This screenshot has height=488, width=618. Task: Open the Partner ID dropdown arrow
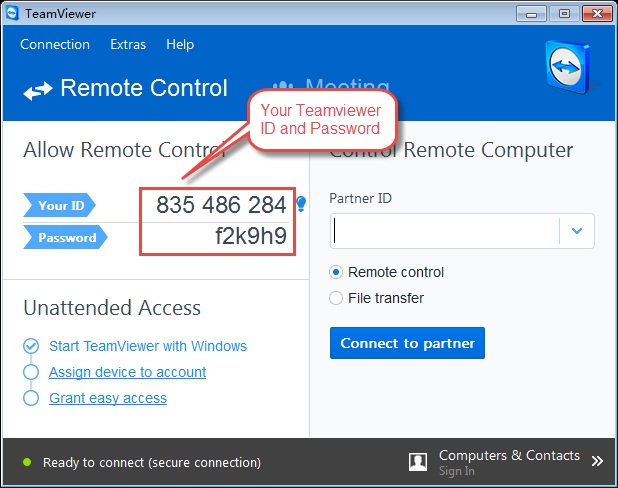coord(577,231)
